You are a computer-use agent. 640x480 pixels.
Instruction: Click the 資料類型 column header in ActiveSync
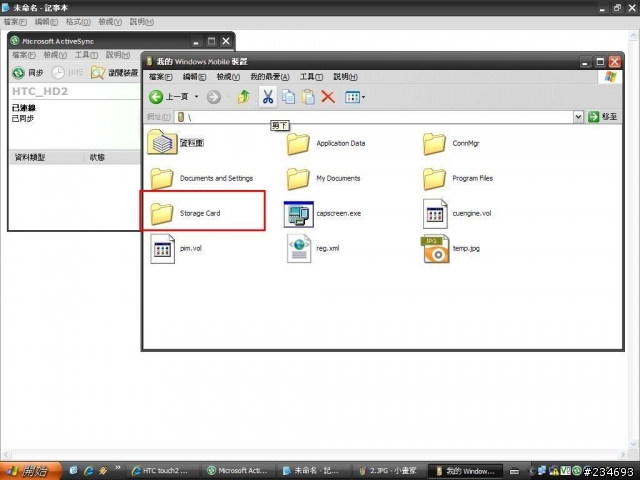click(46, 157)
